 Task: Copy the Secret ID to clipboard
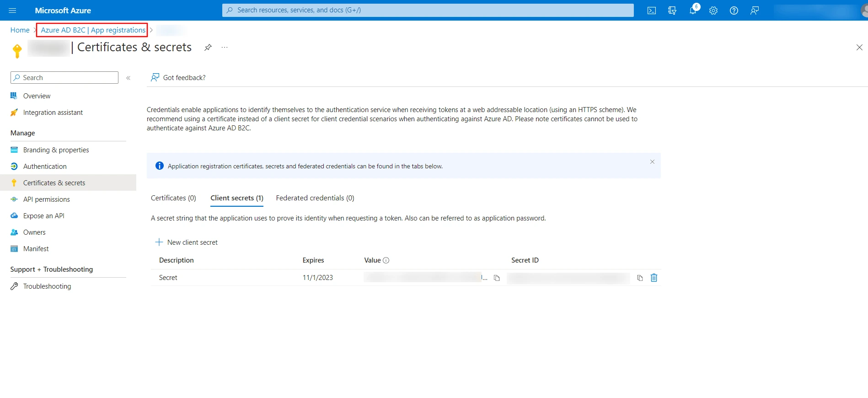[640, 278]
